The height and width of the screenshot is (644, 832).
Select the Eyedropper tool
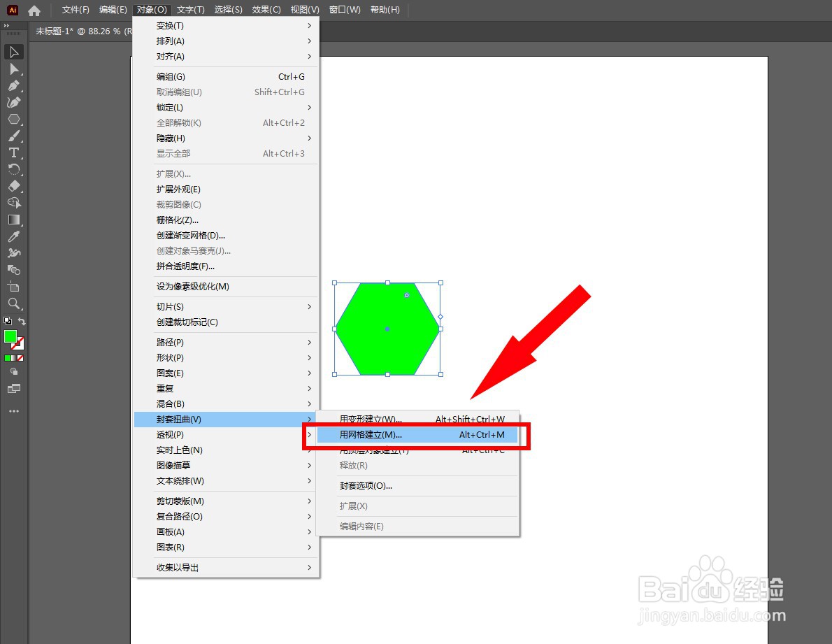point(14,236)
